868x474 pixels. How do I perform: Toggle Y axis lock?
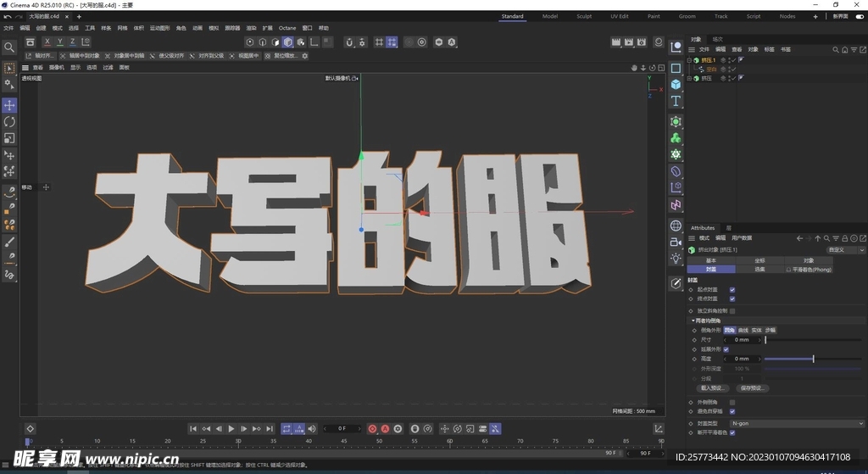(x=60, y=42)
